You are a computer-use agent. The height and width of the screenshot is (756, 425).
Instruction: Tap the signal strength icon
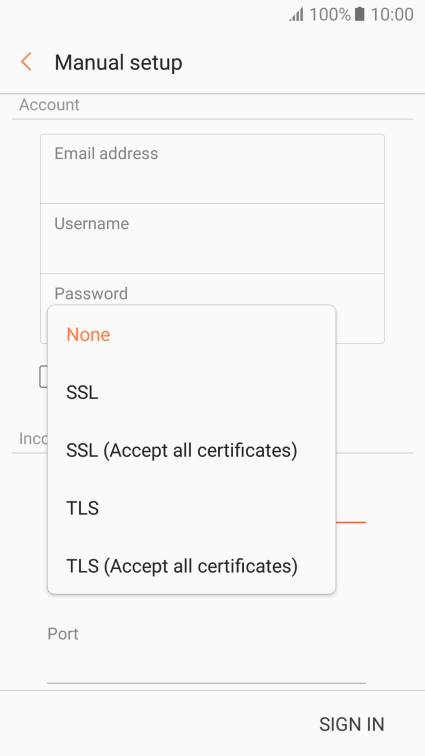click(x=296, y=14)
